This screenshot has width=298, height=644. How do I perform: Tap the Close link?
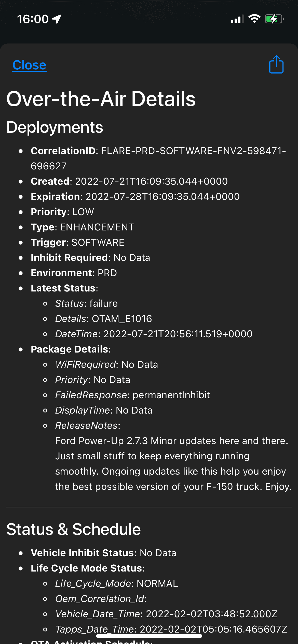click(29, 65)
